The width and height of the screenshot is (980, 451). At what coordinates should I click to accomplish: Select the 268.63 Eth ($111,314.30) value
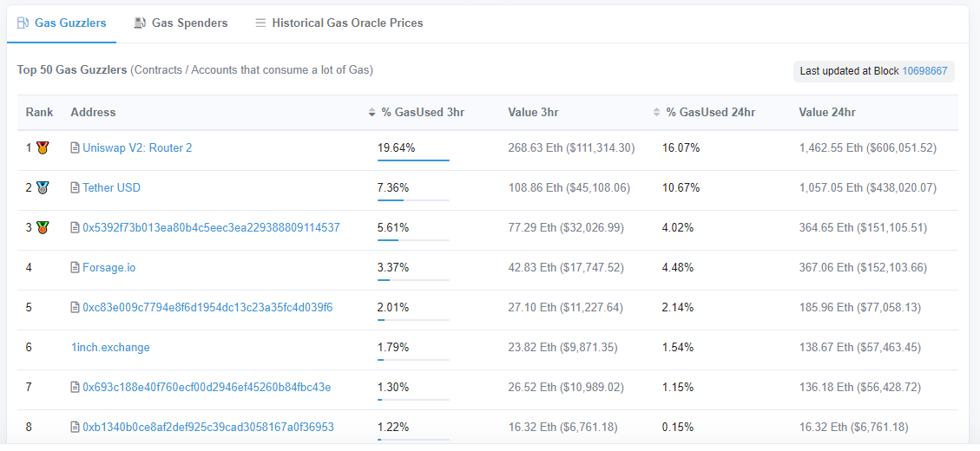[x=572, y=148]
